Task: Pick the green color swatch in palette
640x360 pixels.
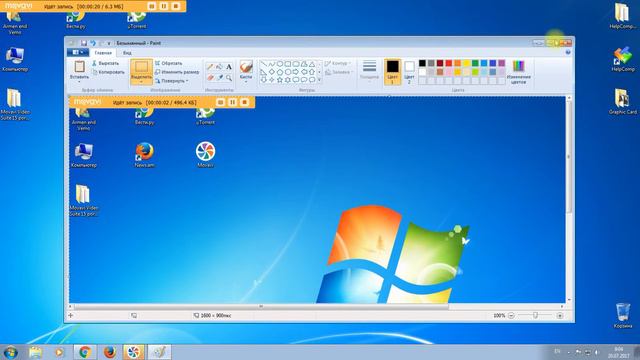Action: 475,63
